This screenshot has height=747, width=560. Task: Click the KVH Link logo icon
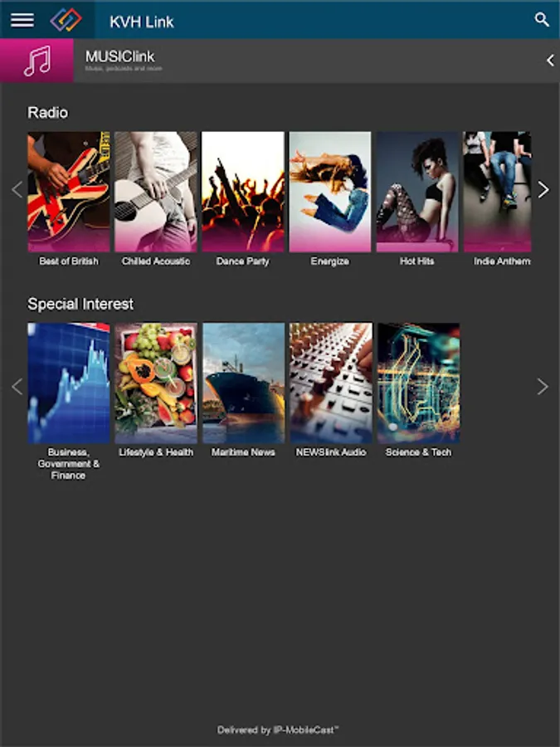(x=66, y=20)
